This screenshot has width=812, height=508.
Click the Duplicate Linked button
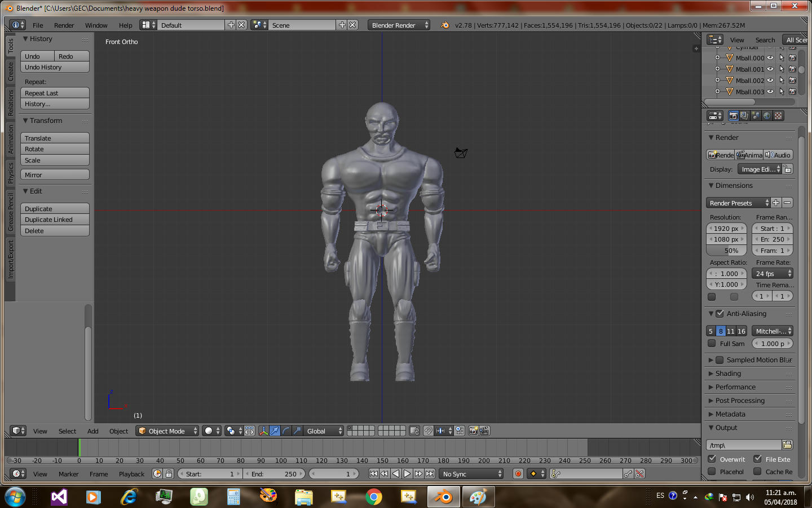click(55, 220)
